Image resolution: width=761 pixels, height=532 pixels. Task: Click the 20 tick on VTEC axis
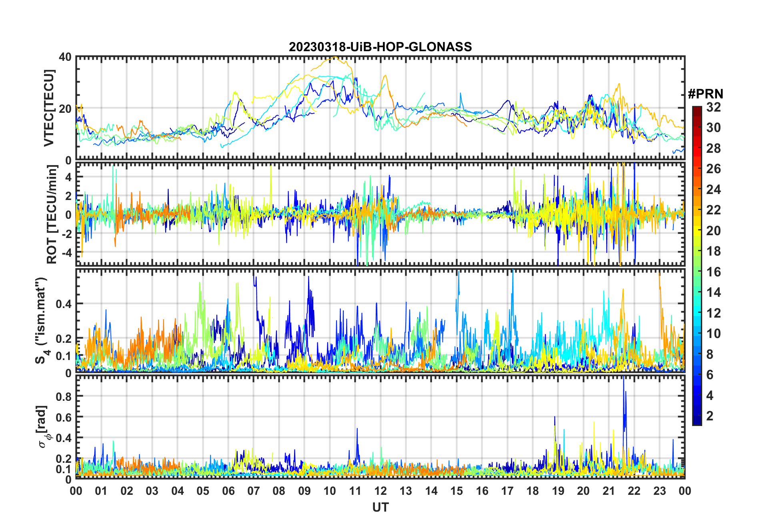65,109
